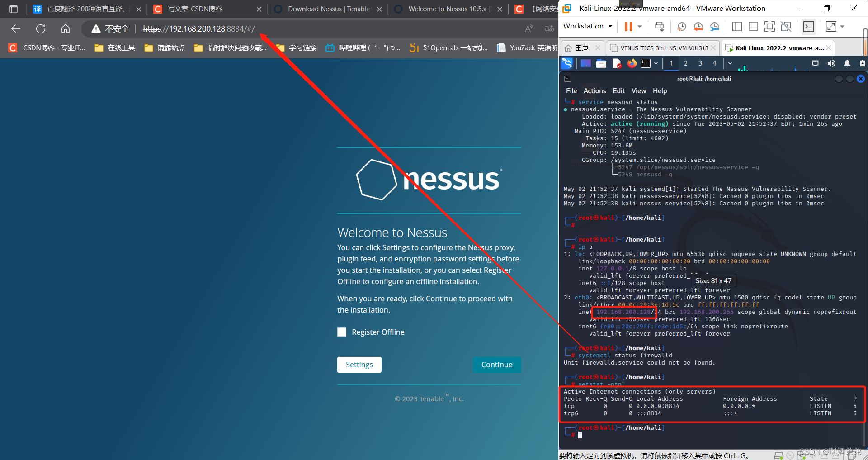Click Kali volume speaker tray icon
This screenshot has width=868, height=460.
pyautogui.click(x=831, y=63)
